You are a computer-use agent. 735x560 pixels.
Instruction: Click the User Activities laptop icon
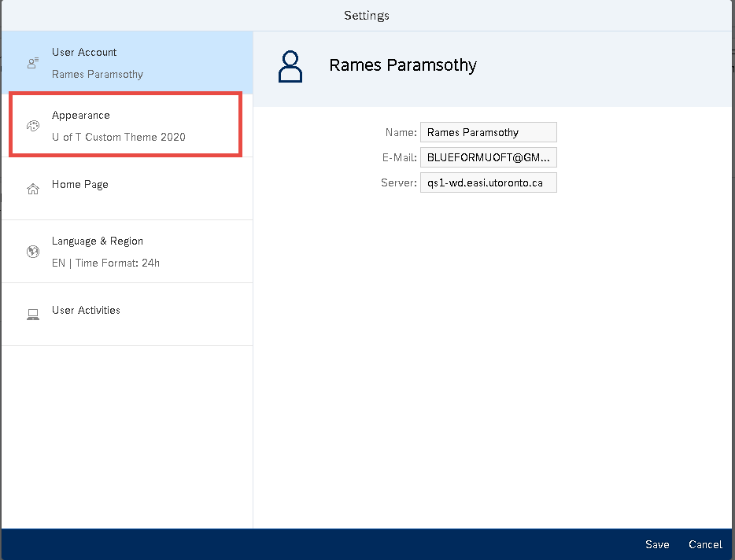point(33,315)
